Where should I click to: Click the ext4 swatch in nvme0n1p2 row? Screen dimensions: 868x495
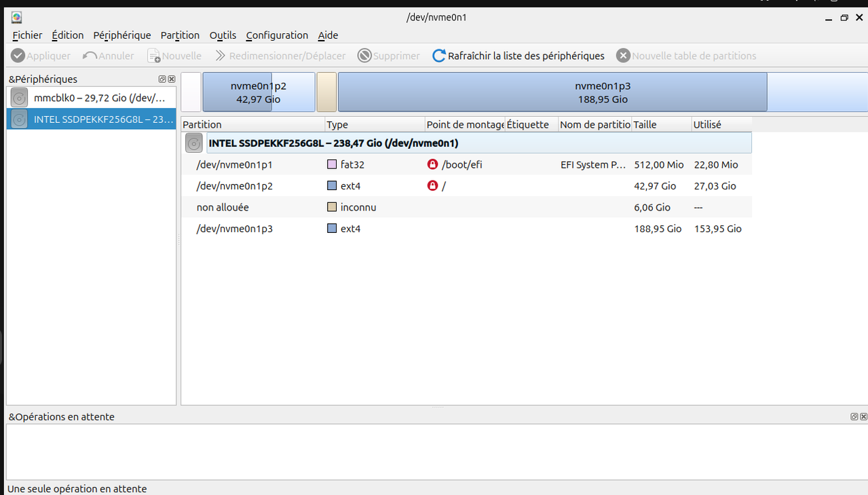pyautogui.click(x=332, y=185)
